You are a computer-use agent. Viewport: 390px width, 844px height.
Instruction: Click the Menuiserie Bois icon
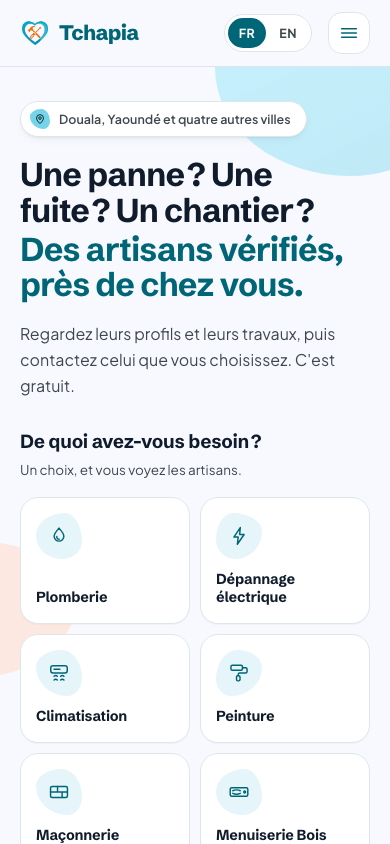tap(239, 792)
